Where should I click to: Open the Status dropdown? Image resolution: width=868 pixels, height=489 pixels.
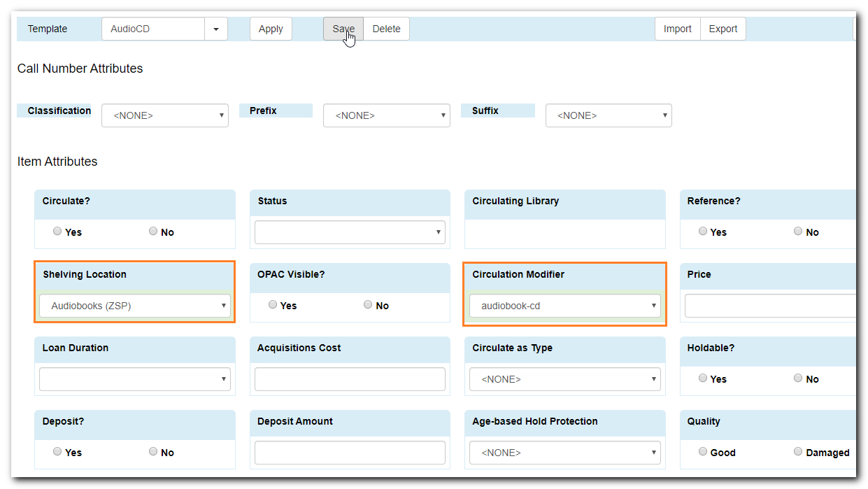pyautogui.click(x=350, y=232)
